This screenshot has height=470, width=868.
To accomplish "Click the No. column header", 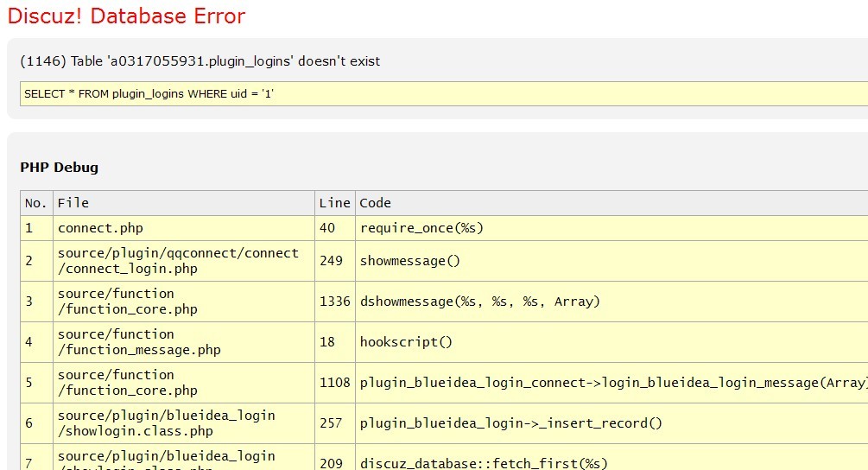I will (35, 203).
